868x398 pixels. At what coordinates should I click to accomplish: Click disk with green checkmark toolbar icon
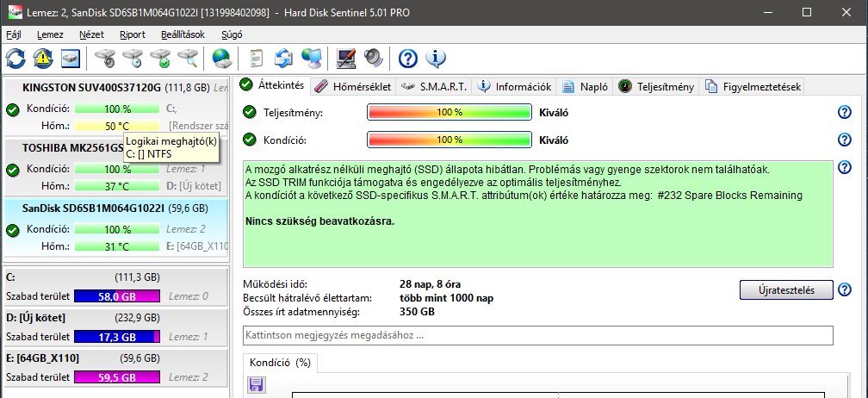[x=160, y=58]
